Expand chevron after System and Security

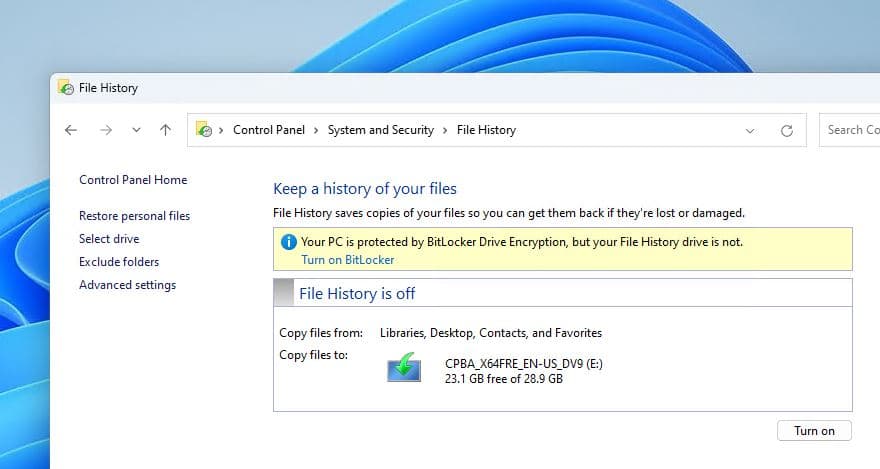(445, 130)
